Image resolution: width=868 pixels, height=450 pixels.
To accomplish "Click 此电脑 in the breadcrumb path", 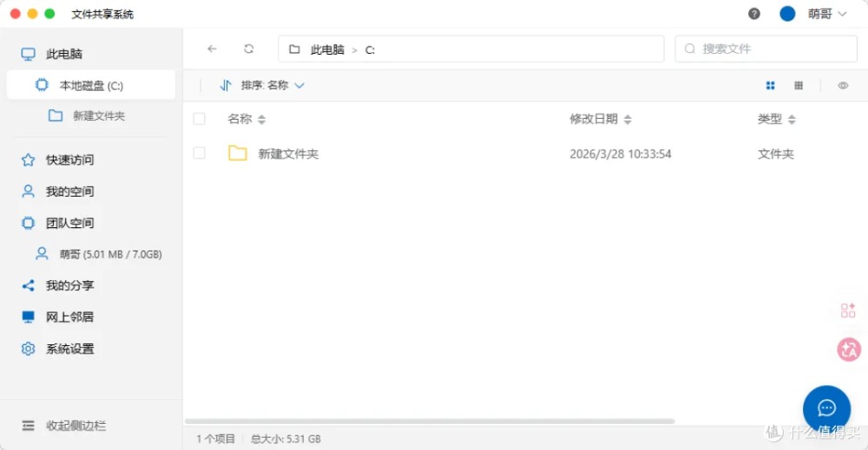I will pos(327,50).
